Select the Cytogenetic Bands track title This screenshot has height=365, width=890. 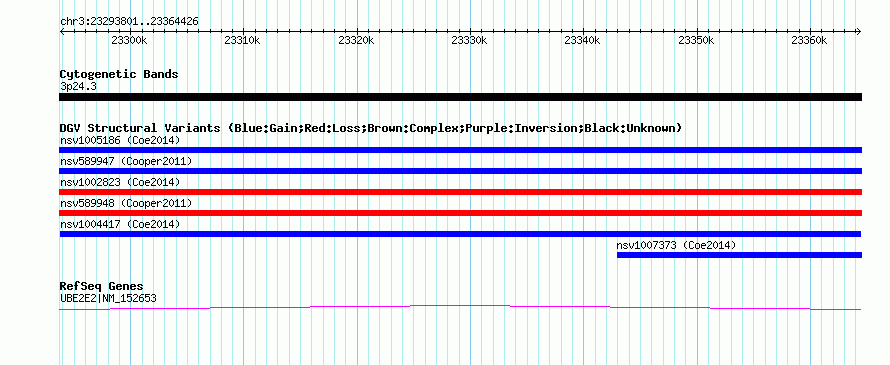(119, 74)
